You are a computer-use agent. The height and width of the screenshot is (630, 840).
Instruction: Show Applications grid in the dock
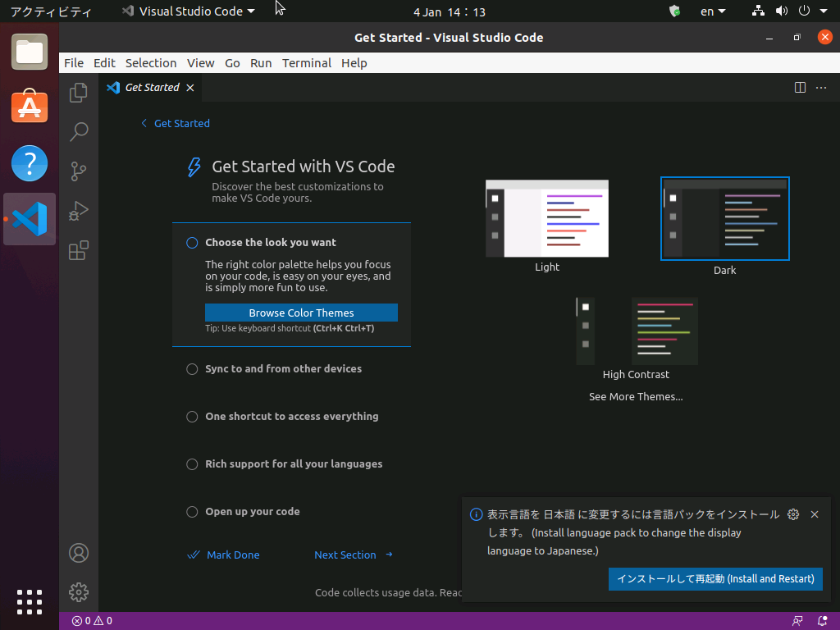click(30, 602)
